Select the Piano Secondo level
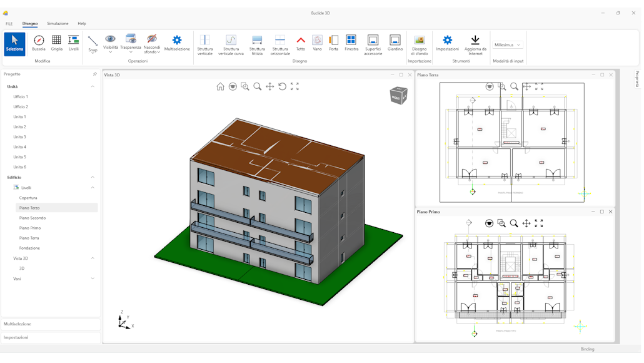Image resolution: width=644 pixels, height=363 pixels. [33, 218]
